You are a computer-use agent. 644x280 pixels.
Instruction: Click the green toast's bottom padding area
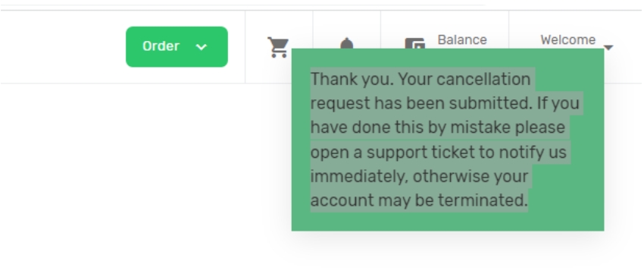pyautogui.click(x=448, y=222)
